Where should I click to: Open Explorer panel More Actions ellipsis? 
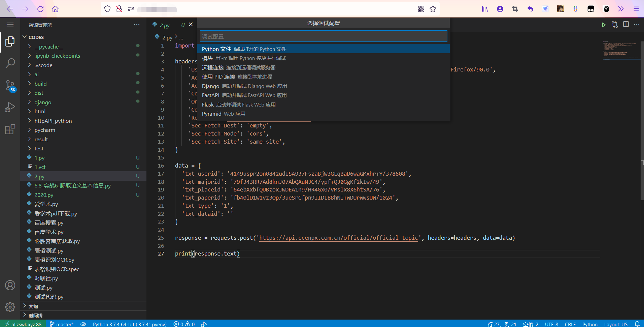tap(137, 24)
